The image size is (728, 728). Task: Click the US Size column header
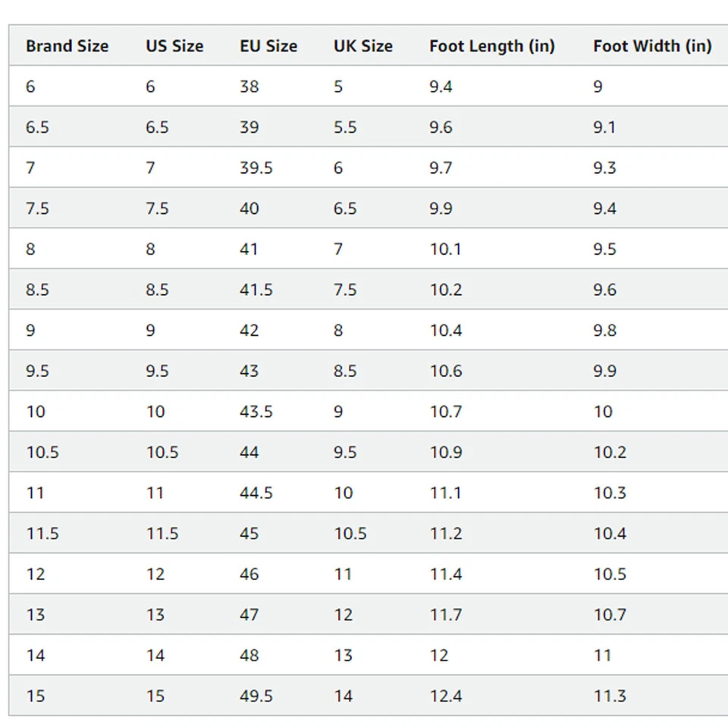click(174, 46)
